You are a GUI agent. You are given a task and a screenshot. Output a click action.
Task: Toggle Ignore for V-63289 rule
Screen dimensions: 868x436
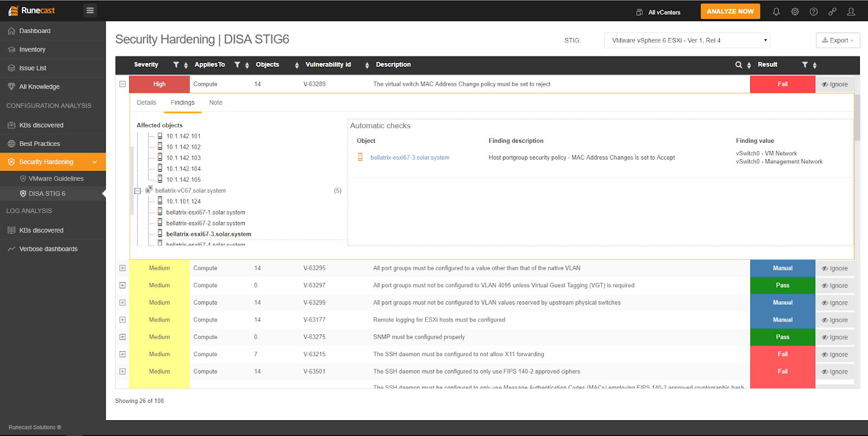tap(835, 84)
